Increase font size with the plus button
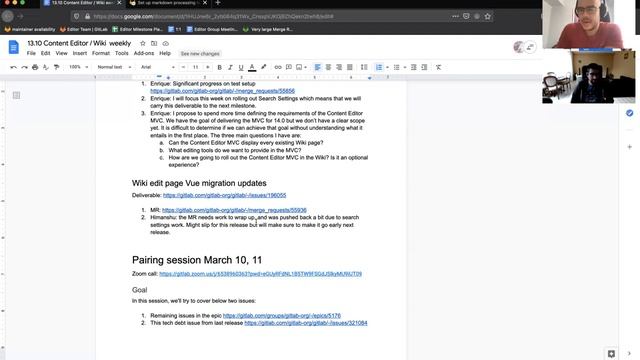 click(208, 67)
